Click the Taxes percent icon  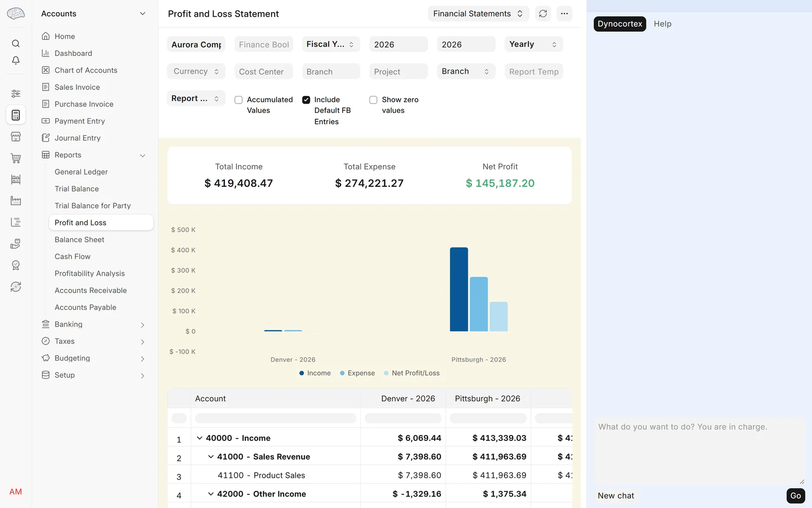pyautogui.click(x=46, y=341)
